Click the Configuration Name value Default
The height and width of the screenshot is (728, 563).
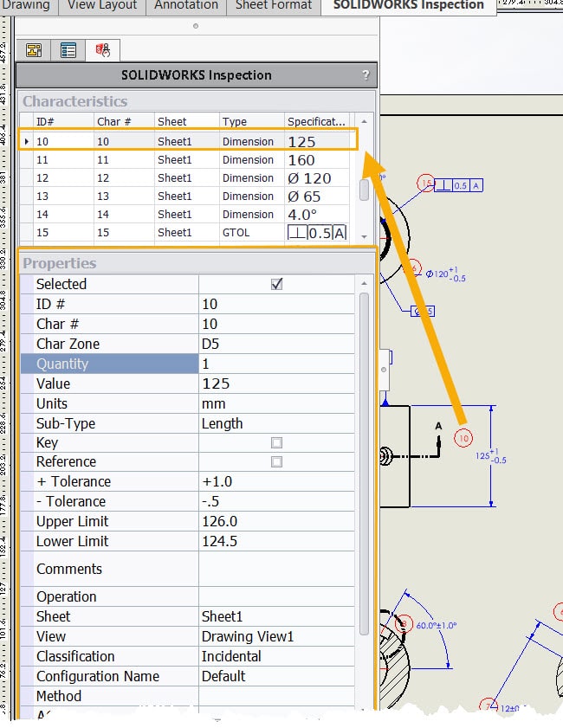(x=277, y=676)
